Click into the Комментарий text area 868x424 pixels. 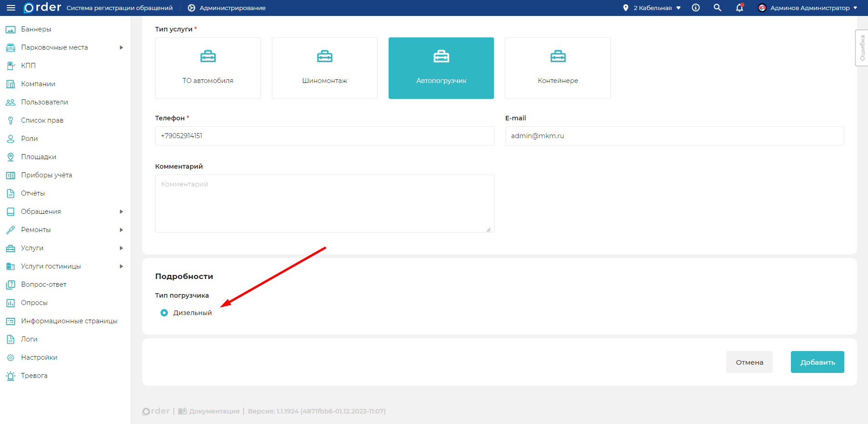(x=324, y=203)
